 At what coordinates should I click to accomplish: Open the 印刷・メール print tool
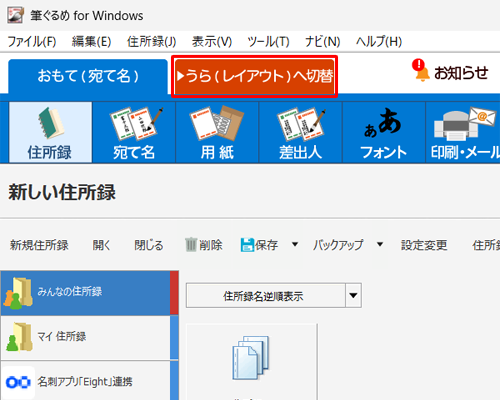pos(463,132)
